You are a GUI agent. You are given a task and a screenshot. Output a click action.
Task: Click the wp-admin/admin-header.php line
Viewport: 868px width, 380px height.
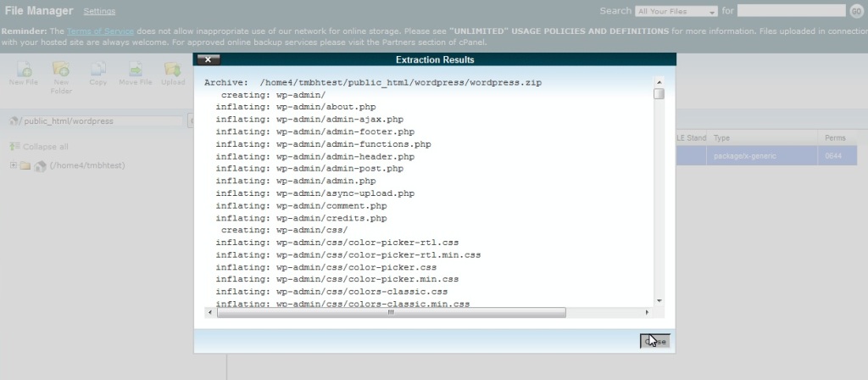pyautogui.click(x=315, y=157)
